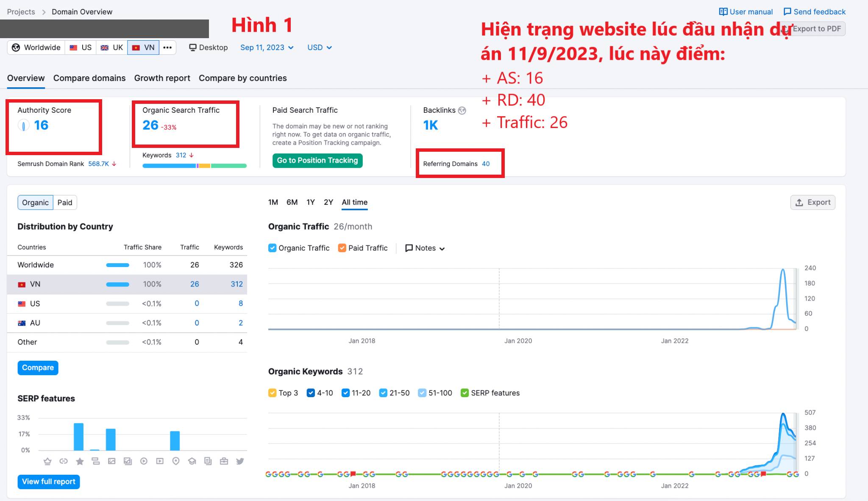Click the VN keywords value 312
This screenshot has height=501, width=868.
coord(236,284)
